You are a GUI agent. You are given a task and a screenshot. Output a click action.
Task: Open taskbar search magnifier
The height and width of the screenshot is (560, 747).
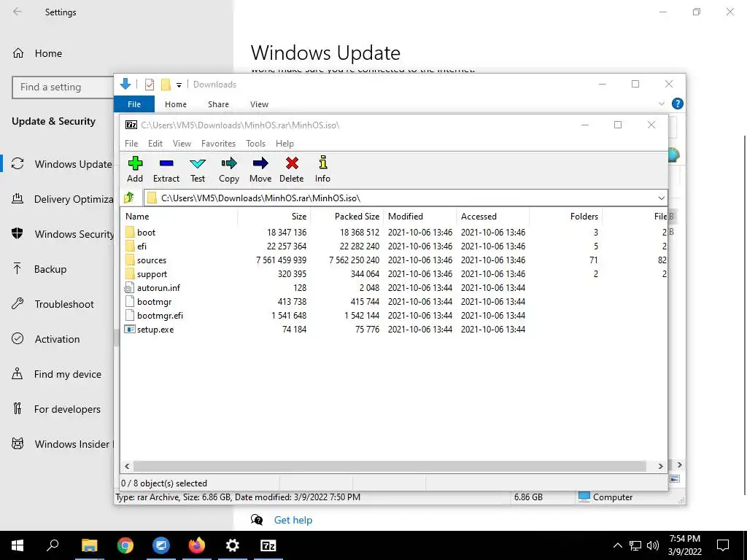click(53, 545)
